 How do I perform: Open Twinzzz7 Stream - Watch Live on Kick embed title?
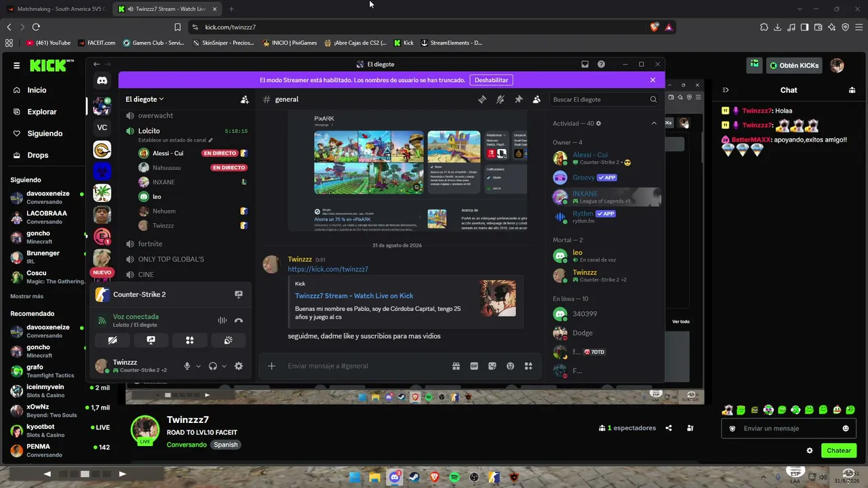[354, 296]
